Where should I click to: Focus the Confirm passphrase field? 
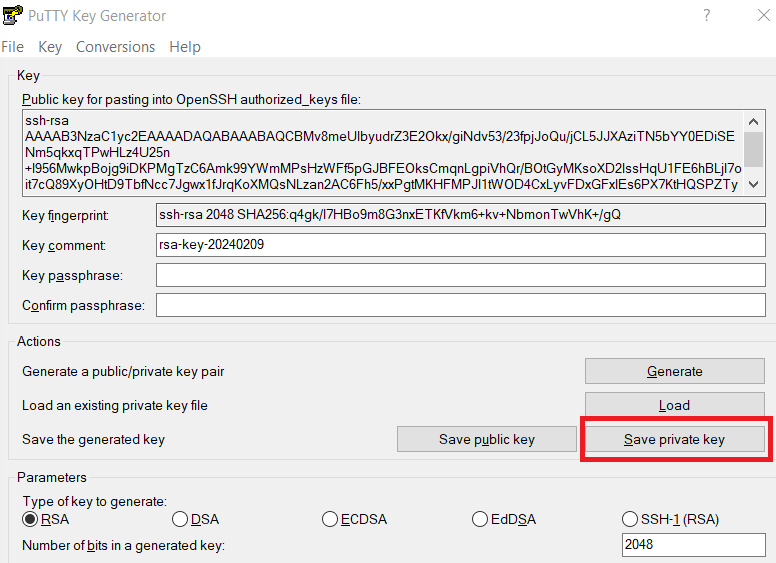(x=459, y=305)
